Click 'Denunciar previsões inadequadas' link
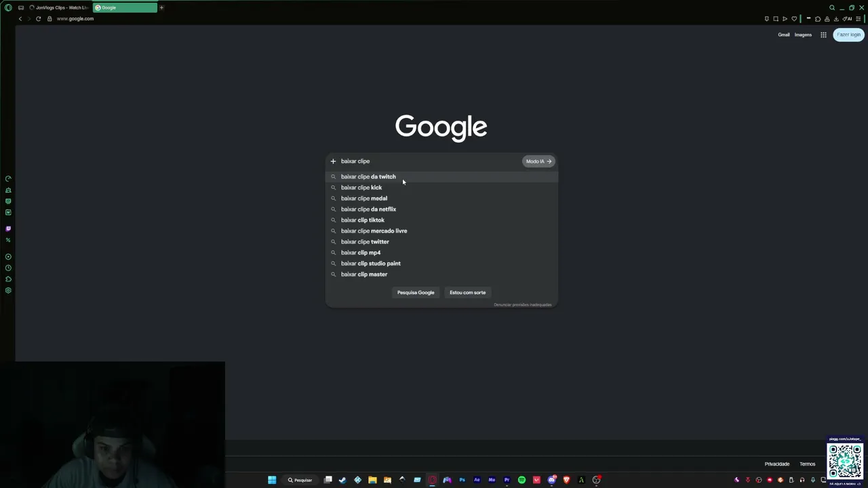 522,305
